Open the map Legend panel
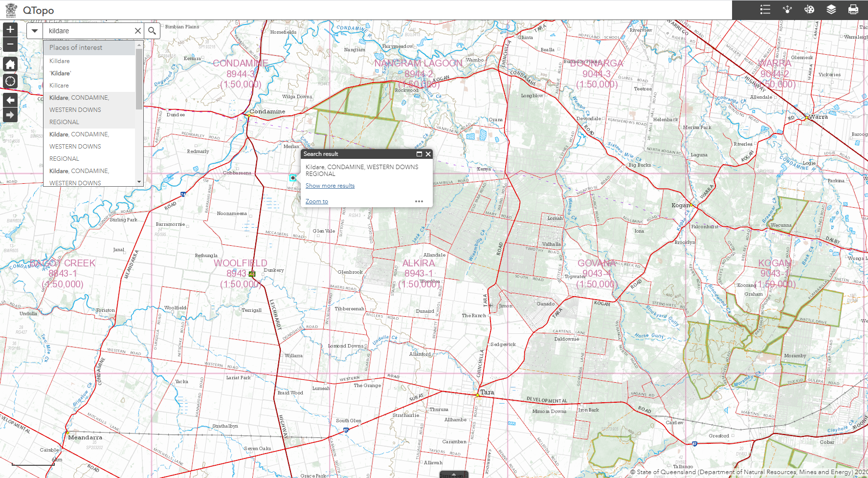Screen dimensions: 868x478 (x=765, y=9)
